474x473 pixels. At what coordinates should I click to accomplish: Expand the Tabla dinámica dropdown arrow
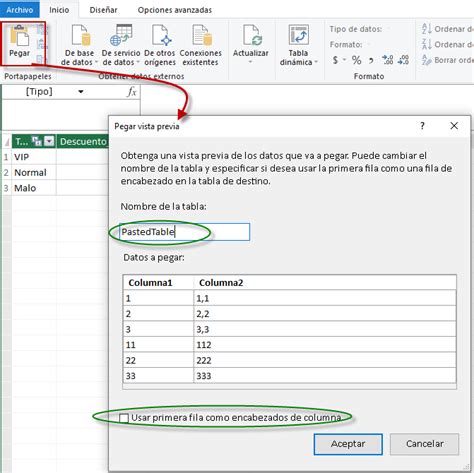point(316,62)
